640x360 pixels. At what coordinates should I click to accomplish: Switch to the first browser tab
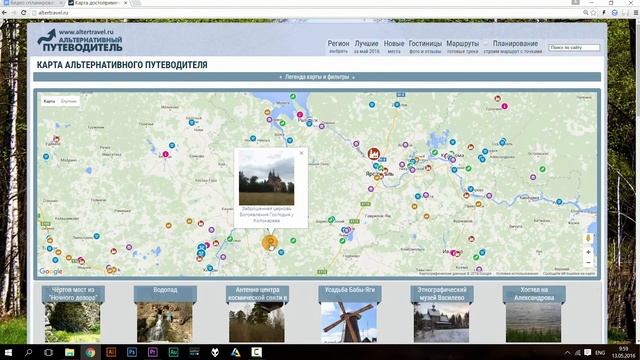33,3
